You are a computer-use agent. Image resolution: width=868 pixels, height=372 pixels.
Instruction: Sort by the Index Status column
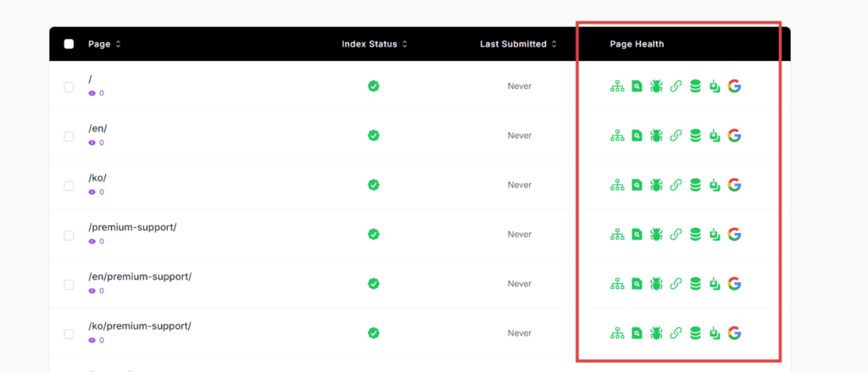pos(374,44)
